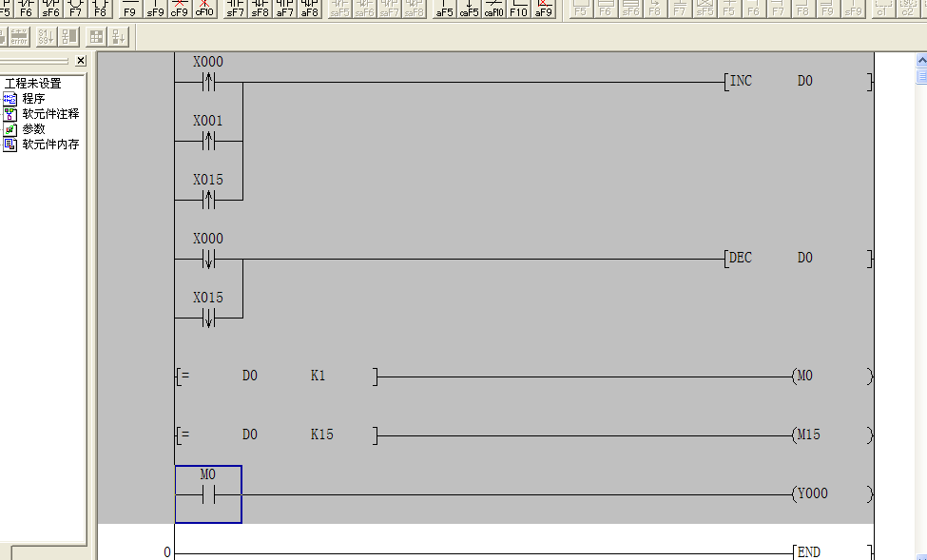927x560 pixels.
Task: Select the sF8 falling pulse contact tool
Action: tap(260, 9)
